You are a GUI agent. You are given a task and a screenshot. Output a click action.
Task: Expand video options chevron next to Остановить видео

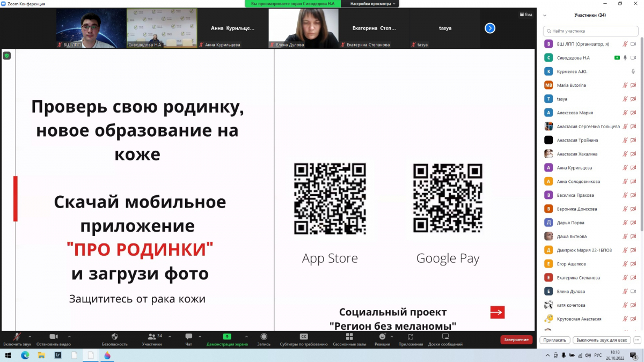coord(69,336)
